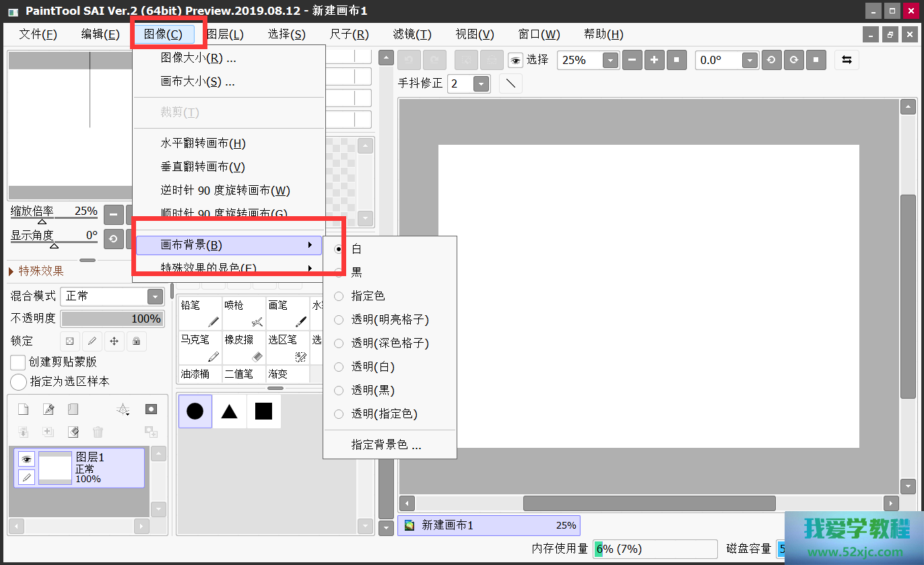The width and height of the screenshot is (924, 565).
Task: Click the horizontal flip view arrows icon
Action: pos(847,60)
